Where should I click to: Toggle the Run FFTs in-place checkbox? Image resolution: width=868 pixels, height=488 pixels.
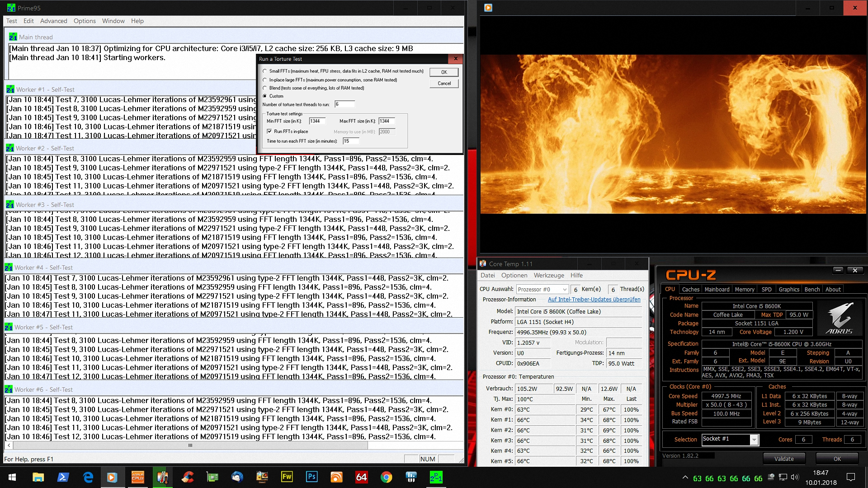[269, 131]
